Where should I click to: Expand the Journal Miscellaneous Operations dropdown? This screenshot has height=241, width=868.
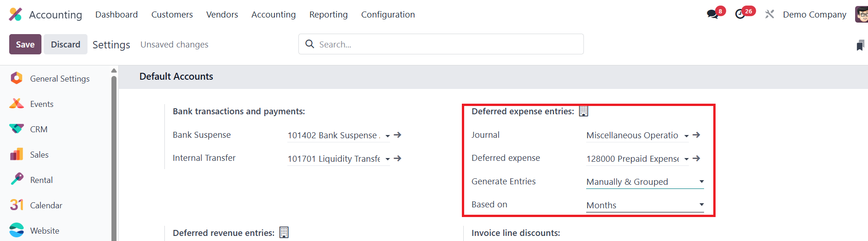(686, 135)
